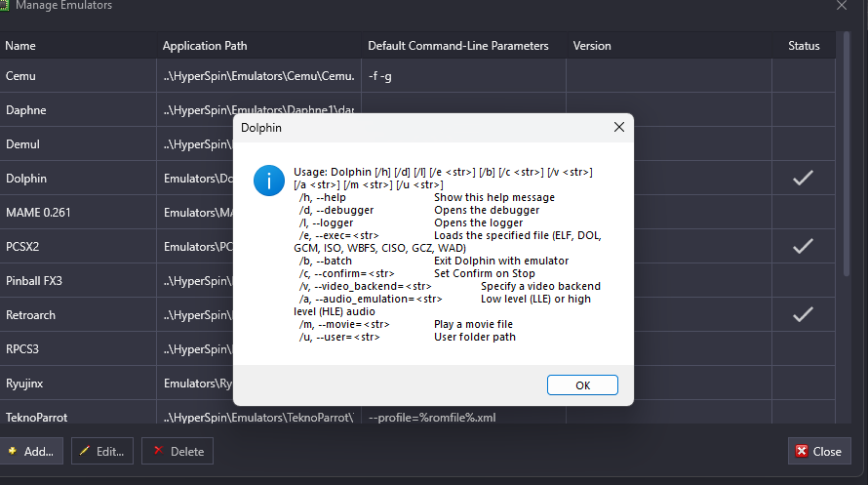The image size is (868, 485).
Task: Close the Dolphin usage dialog
Action: tap(619, 127)
